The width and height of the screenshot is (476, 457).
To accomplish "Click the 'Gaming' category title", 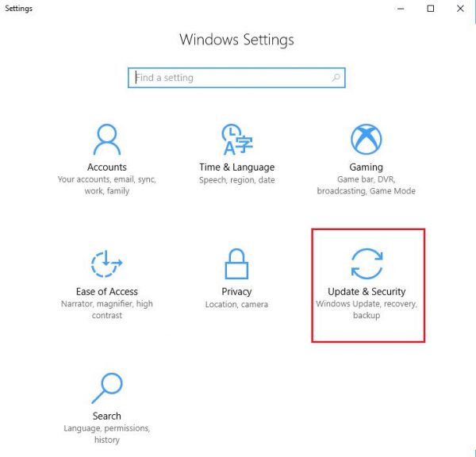I will point(366,167).
